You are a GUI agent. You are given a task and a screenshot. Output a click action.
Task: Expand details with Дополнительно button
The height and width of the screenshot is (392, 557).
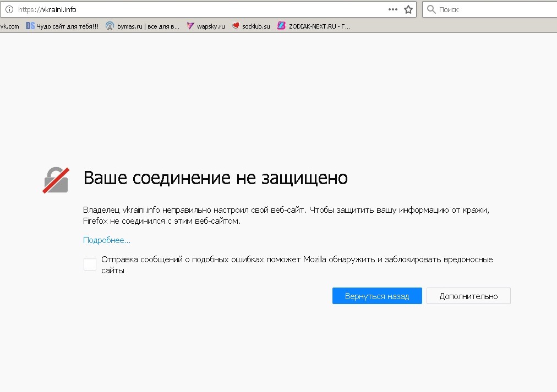[x=468, y=296]
